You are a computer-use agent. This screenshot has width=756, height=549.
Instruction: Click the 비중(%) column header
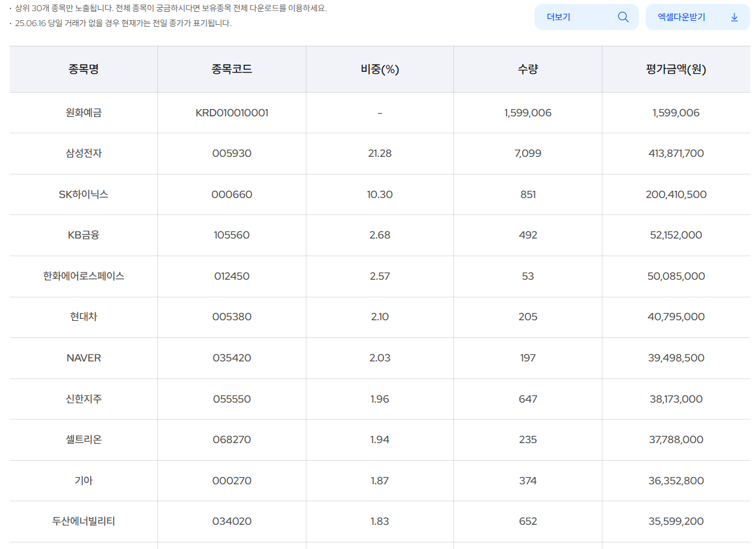click(380, 69)
